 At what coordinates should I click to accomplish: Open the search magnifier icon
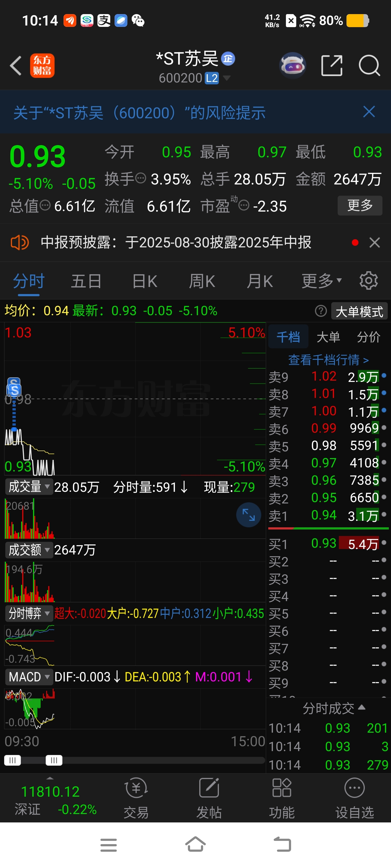point(369,65)
